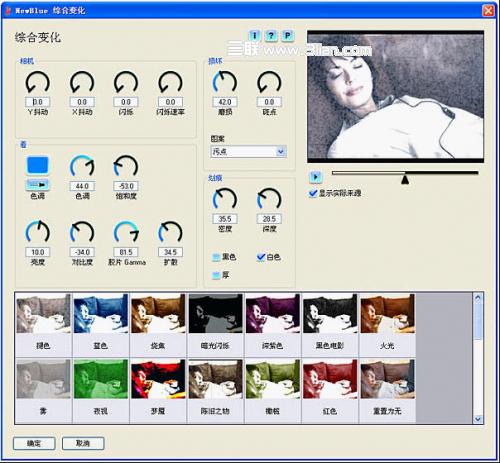Viewport: 500px width, 463px height.
Task: Click the 磨损 dial set to 42.0
Action: (x=225, y=82)
